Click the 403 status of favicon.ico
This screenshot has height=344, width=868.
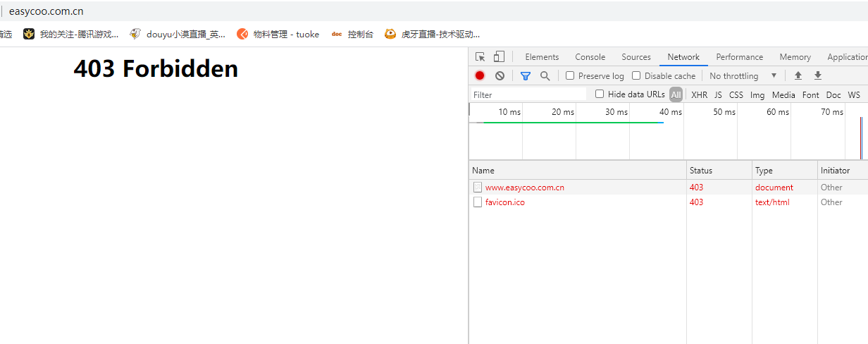[696, 202]
